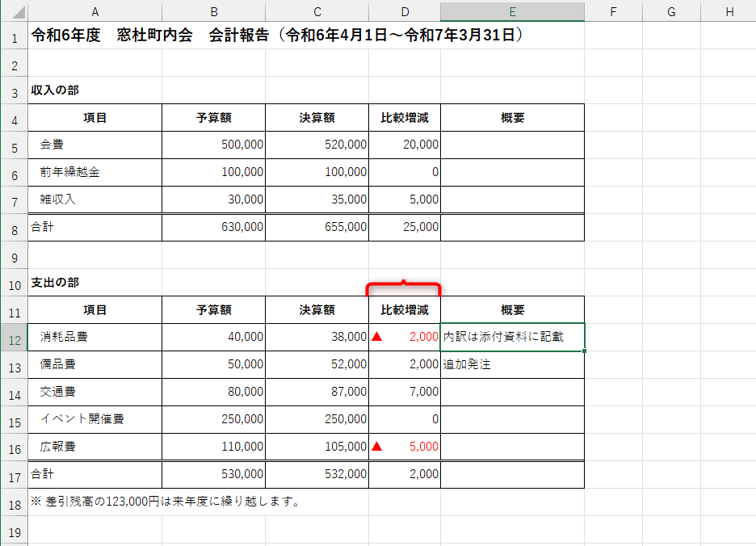Select column F header
Screen dimensions: 756x546
click(613, 11)
